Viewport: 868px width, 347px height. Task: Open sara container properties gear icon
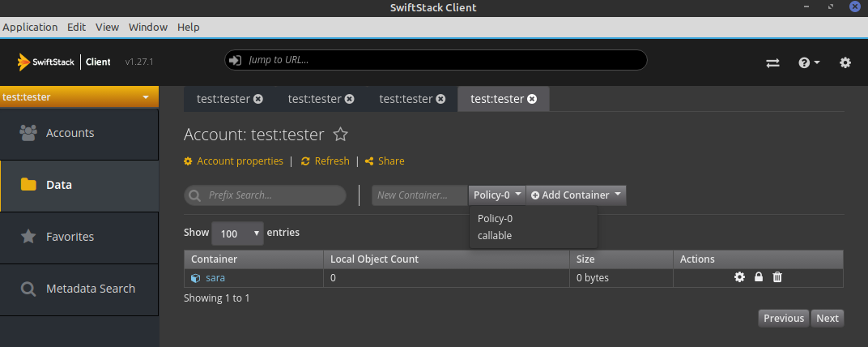(x=739, y=277)
